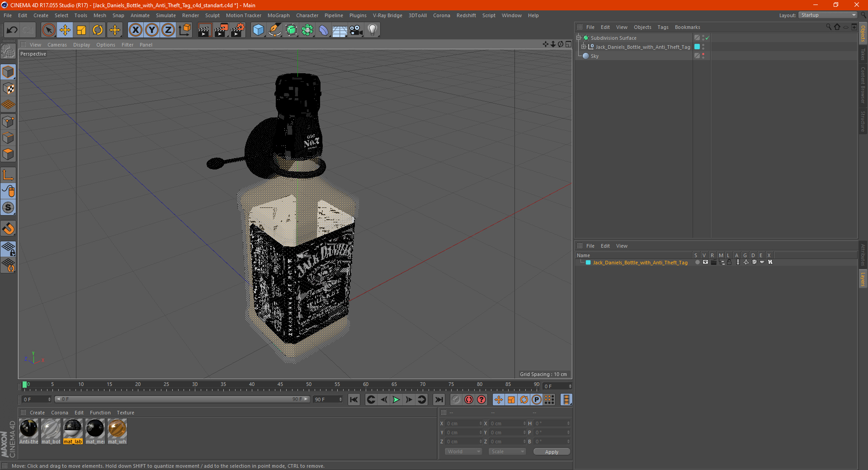Switch to Points mode
868x470 pixels.
[x=8, y=122]
